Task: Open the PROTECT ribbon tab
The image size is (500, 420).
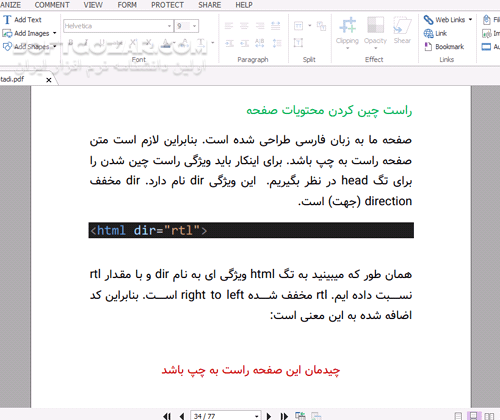Action: tap(167, 5)
